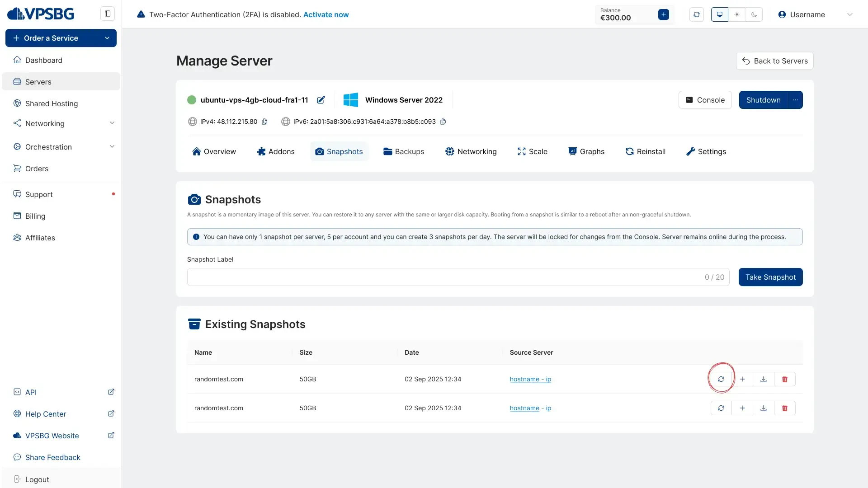Open the Backups tab
Screen dimensions: 868x488
click(403, 151)
